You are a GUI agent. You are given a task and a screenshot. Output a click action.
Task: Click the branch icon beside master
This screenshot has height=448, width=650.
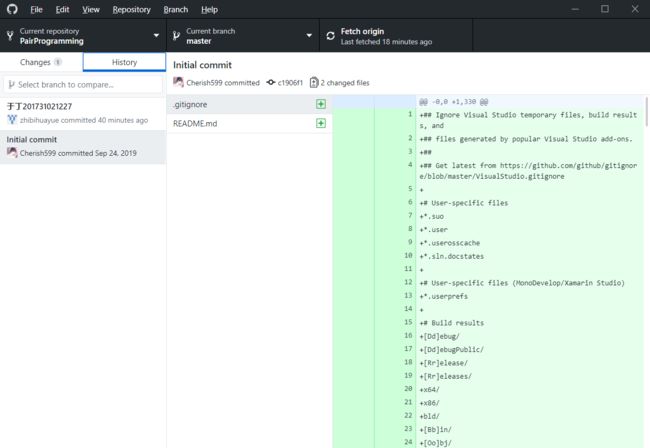point(176,36)
